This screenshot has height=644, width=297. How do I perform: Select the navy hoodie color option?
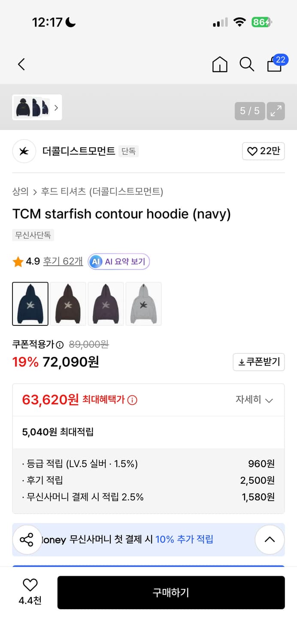[x=30, y=304]
